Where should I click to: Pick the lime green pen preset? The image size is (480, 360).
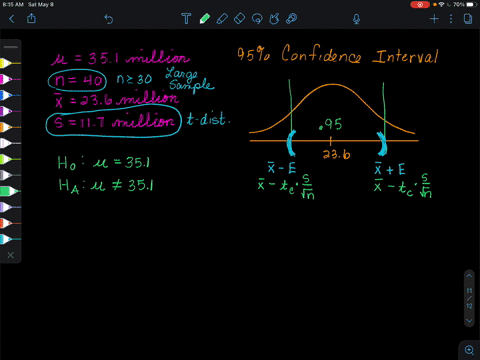pyautogui.click(x=9, y=159)
